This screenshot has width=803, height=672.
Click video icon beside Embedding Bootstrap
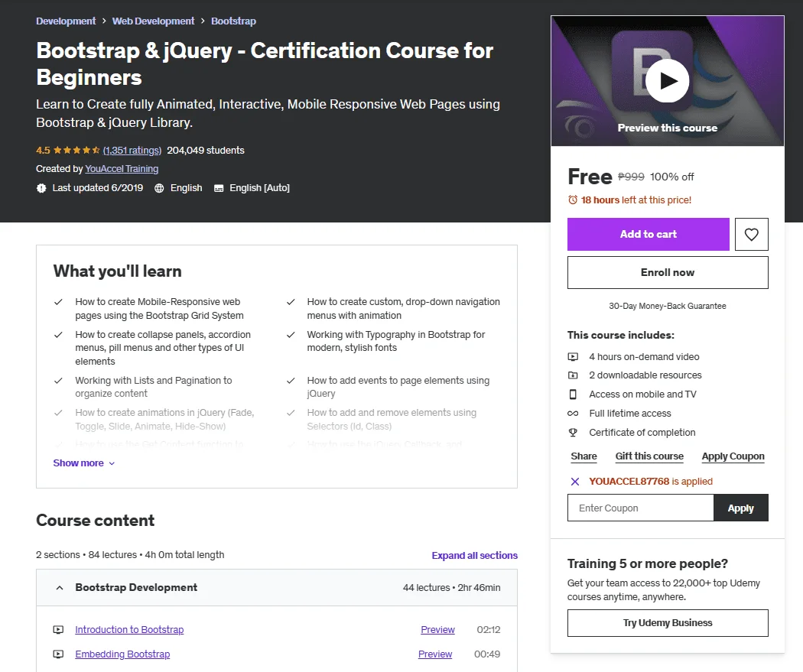pyautogui.click(x=58, y=654)
